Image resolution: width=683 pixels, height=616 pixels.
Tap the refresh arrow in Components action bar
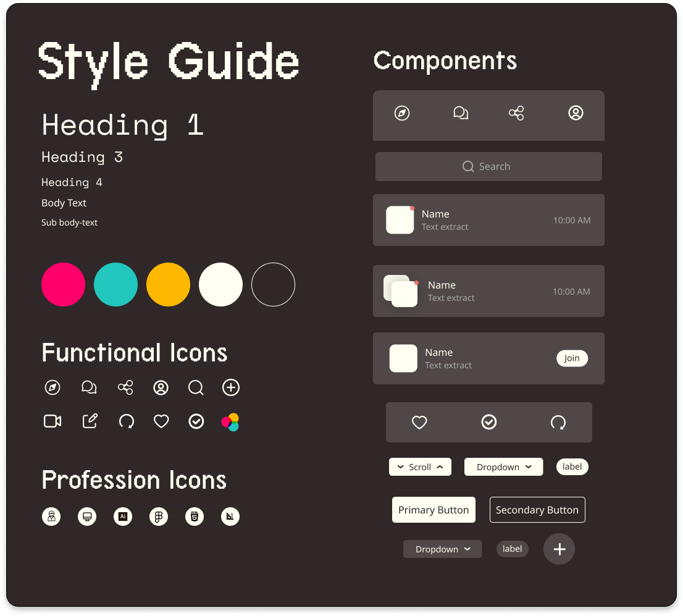pos(558,423)
